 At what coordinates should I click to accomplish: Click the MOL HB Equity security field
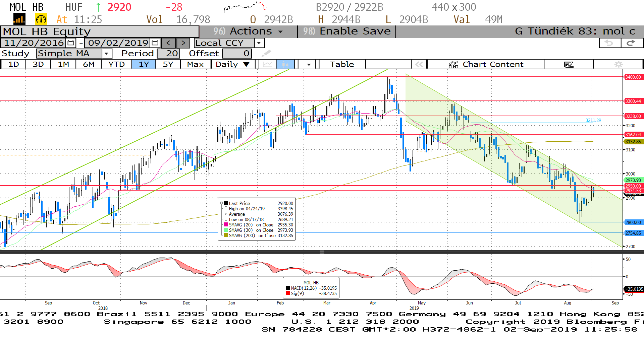pos(100,31)
